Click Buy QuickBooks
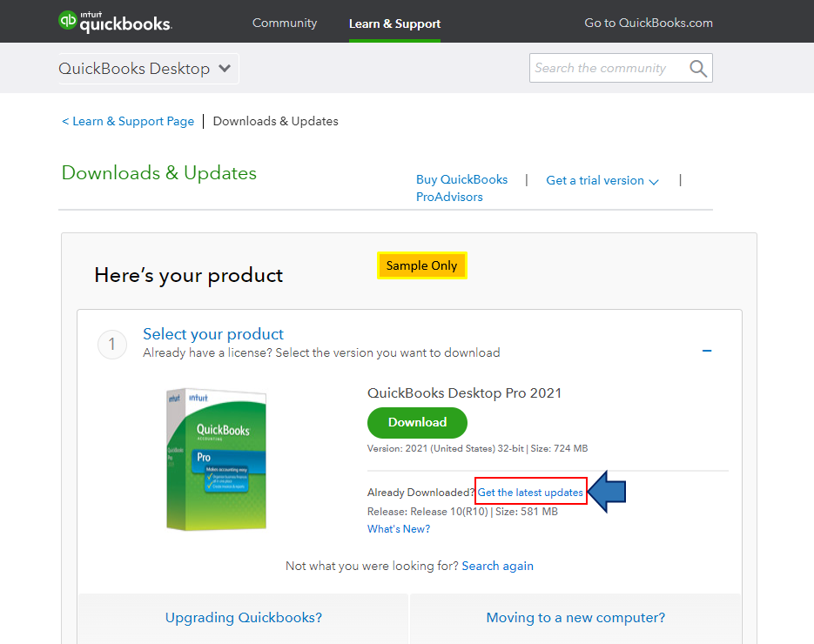 (x=461, y=179)
